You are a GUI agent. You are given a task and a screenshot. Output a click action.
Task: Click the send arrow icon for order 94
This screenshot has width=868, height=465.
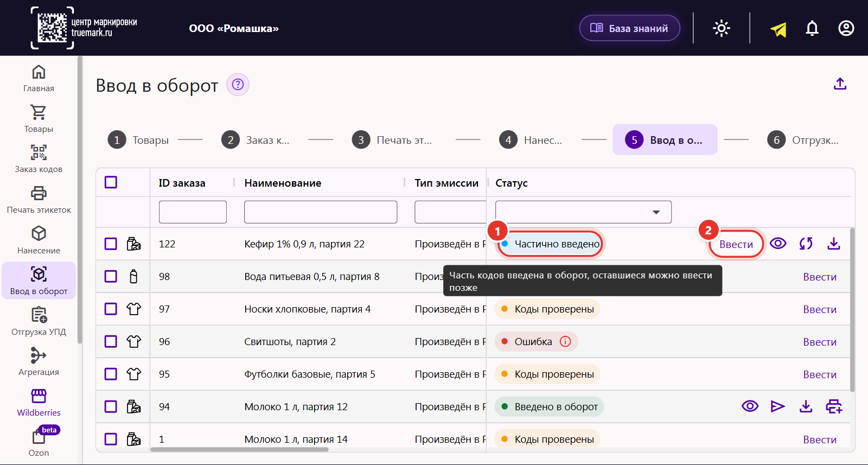point(777,406)
